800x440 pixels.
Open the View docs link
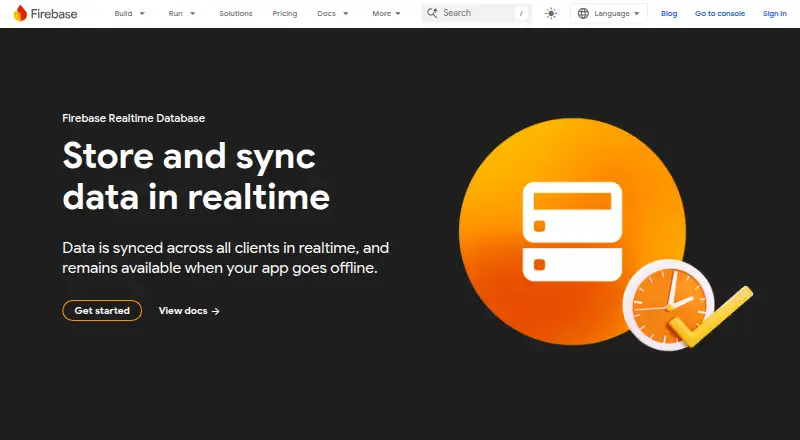(189, 311)
